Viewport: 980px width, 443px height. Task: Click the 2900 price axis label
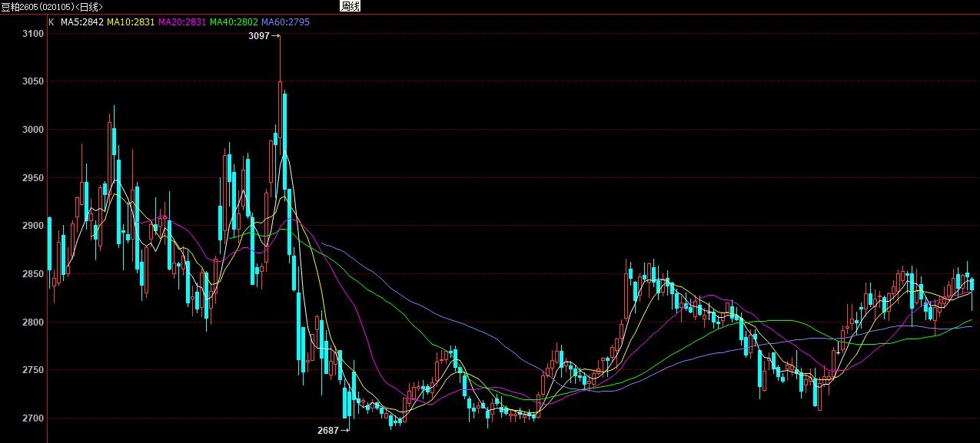point(33,226)
